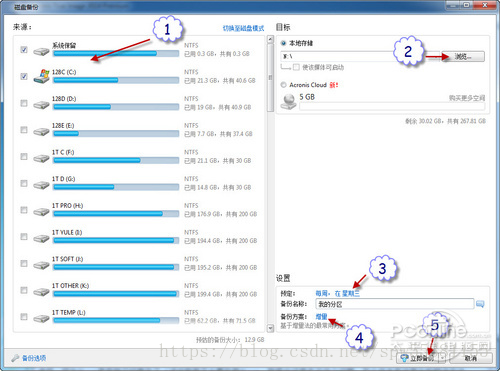Check the 1T PRO (H:) partition checkbox
The height and width of the screenshot is (371, 500).
click(x=24, y=210)
